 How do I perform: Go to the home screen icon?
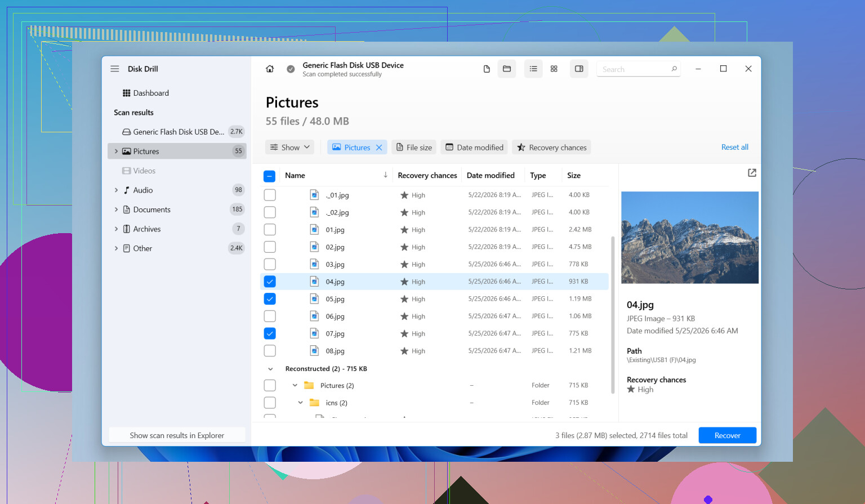pyautogui.click(x=270, y=69)
